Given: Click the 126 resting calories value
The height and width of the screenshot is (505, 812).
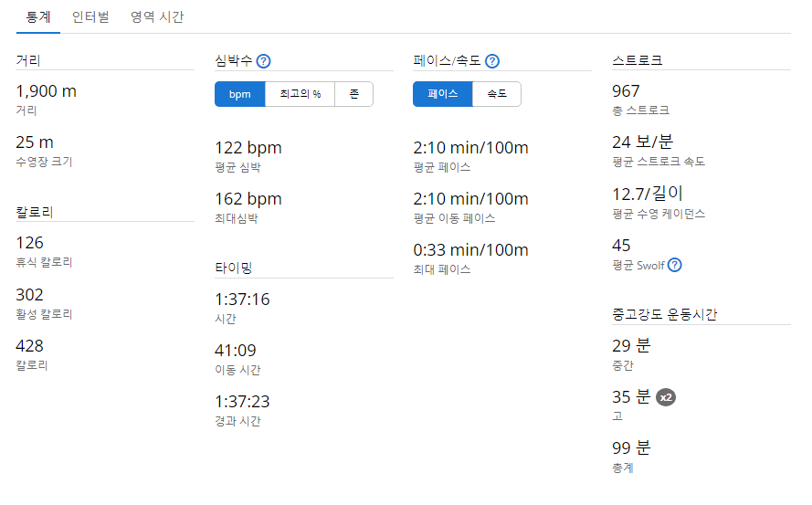Looking at the screenshot, I should pyautogui.click(x=29, y=243).
